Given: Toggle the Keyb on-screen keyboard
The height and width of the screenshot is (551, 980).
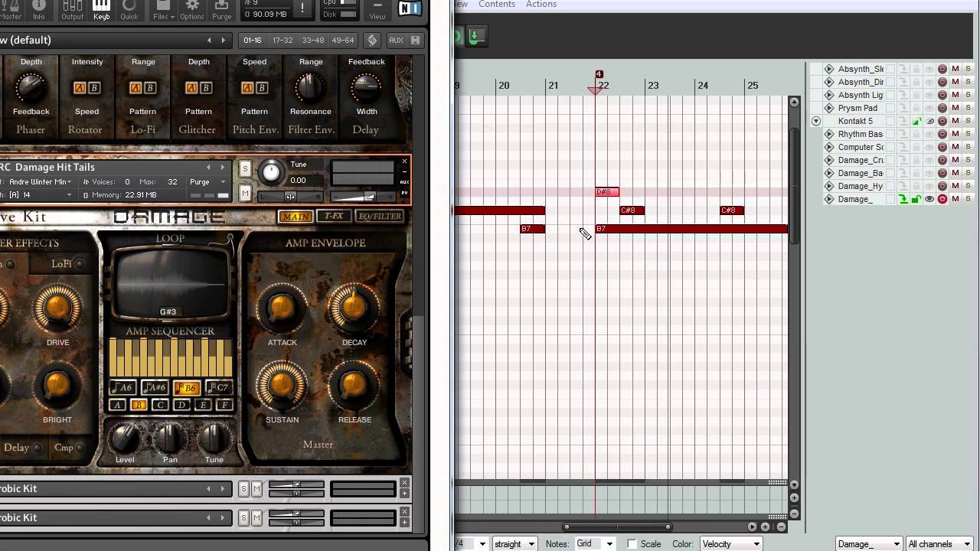Looking at the screenshot, I should 101,11.
